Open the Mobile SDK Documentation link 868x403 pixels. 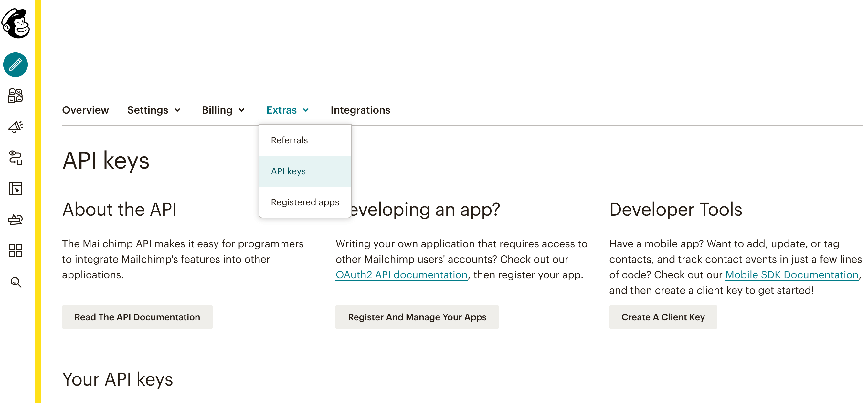click(791, 275)
